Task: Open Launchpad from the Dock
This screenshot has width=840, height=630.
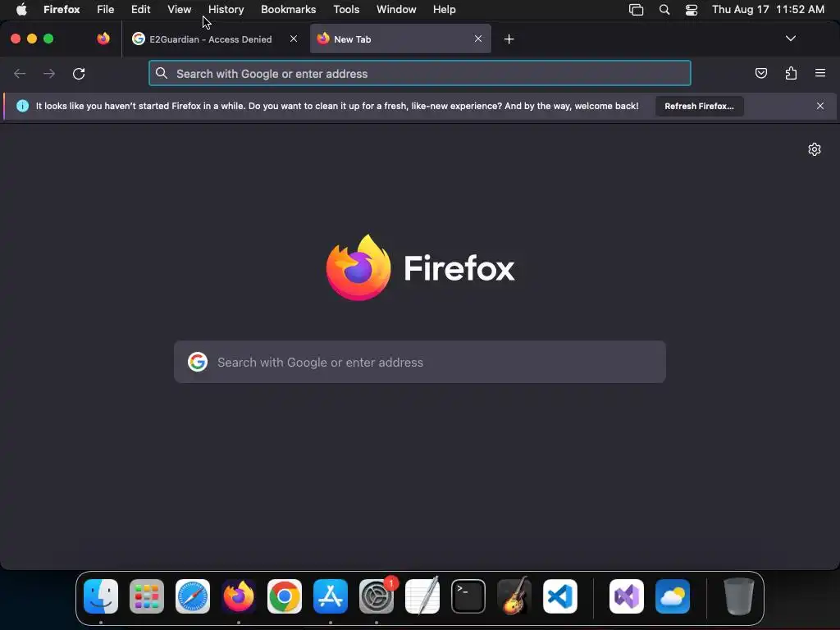Action: [x=147, y=596]
